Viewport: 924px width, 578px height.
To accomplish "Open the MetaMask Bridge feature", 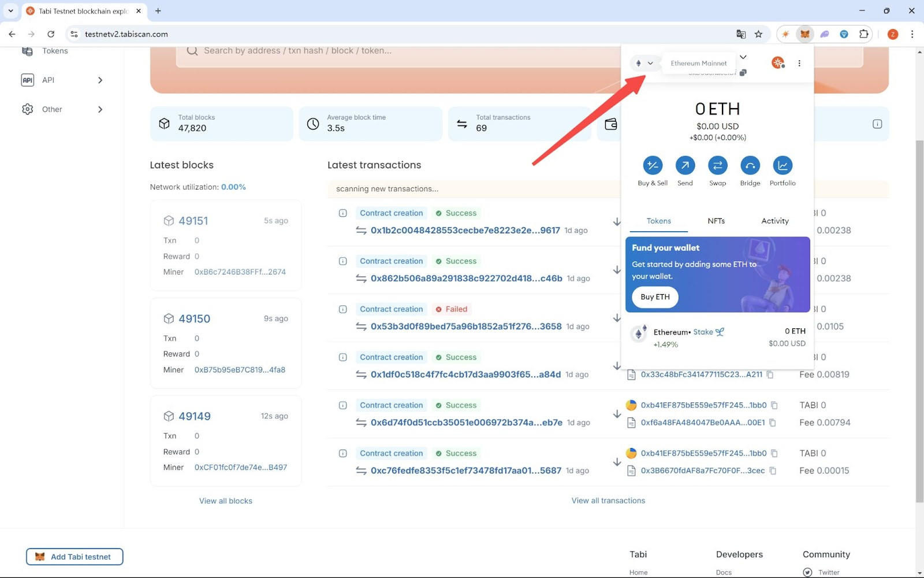I will (x=750, y=166).
